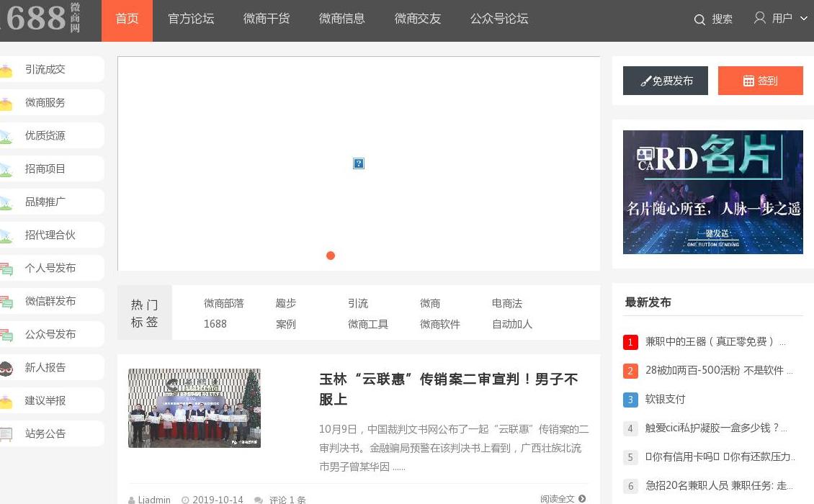Click the orange carousel indicator dot
Screen dimensions: 814x504
click(331, 256)
